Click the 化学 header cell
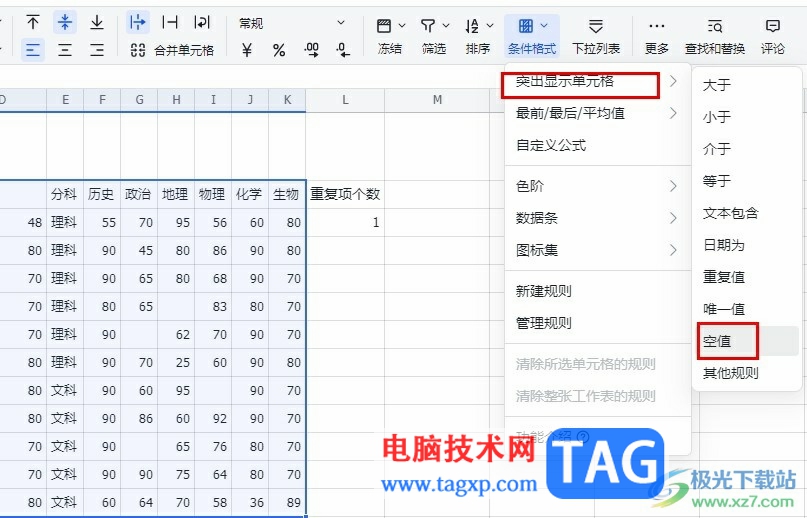Image resolution: width=807 pixels, height=518 pixels. click(x=251, y=194)
